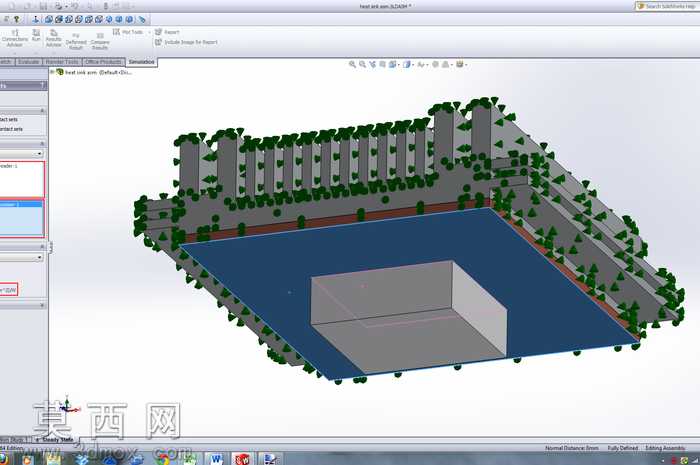Open the first combo box in property panel
This screenshot has width=700, height=465.
21,154
